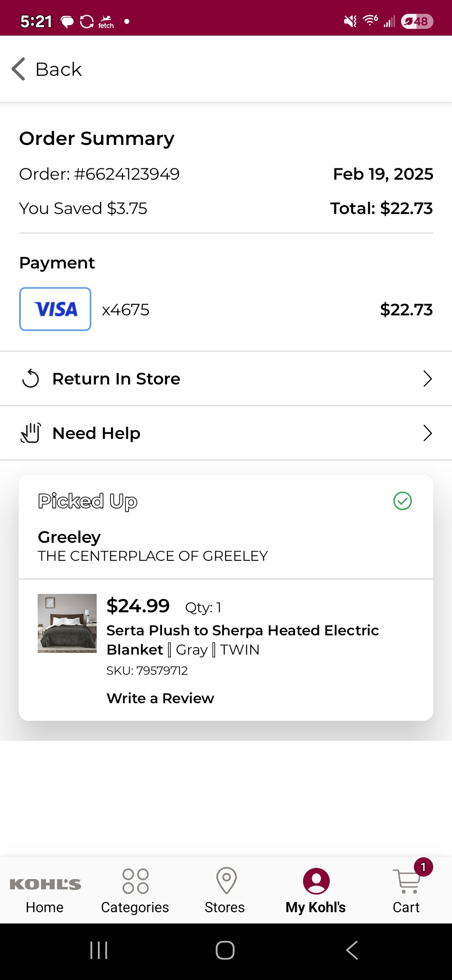Tap the Android recent apps button

click(99, 950)
